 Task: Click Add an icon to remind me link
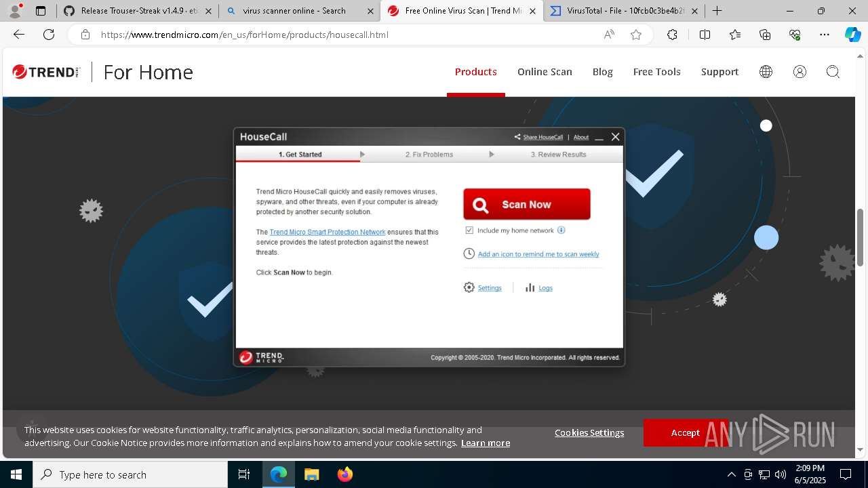click(x=538, y=254)
